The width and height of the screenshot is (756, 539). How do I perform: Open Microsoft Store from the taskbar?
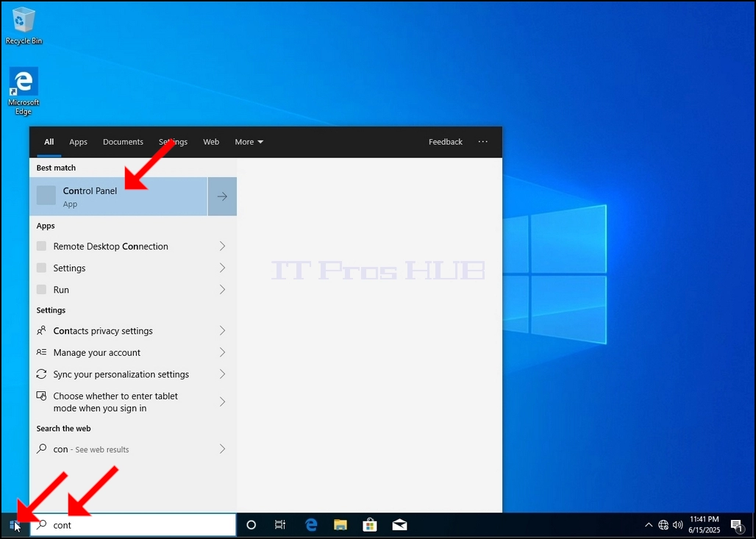point(370,525)
